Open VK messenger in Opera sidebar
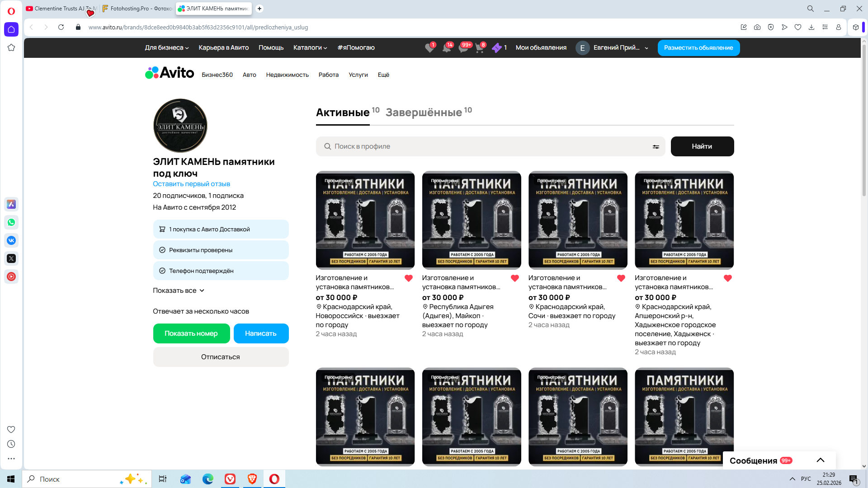Image resolution: width=868 pixels, height=488 pixels. tap(11, 240)
